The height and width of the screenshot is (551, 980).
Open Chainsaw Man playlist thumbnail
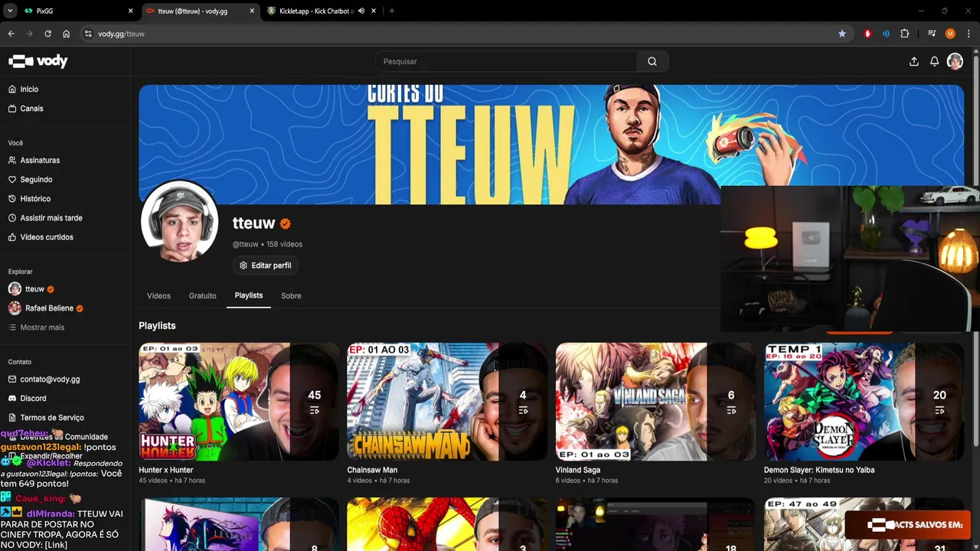pos(447,402)
